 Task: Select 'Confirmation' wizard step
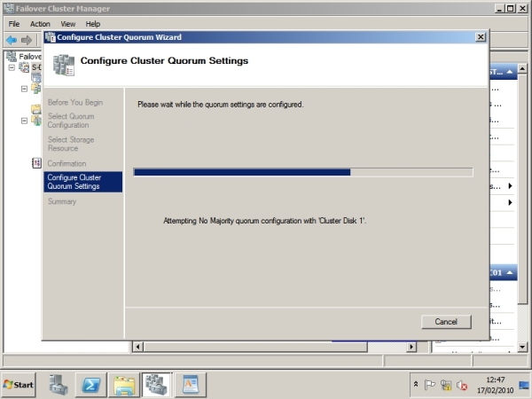pyautogui.click(x=66, y=163)
